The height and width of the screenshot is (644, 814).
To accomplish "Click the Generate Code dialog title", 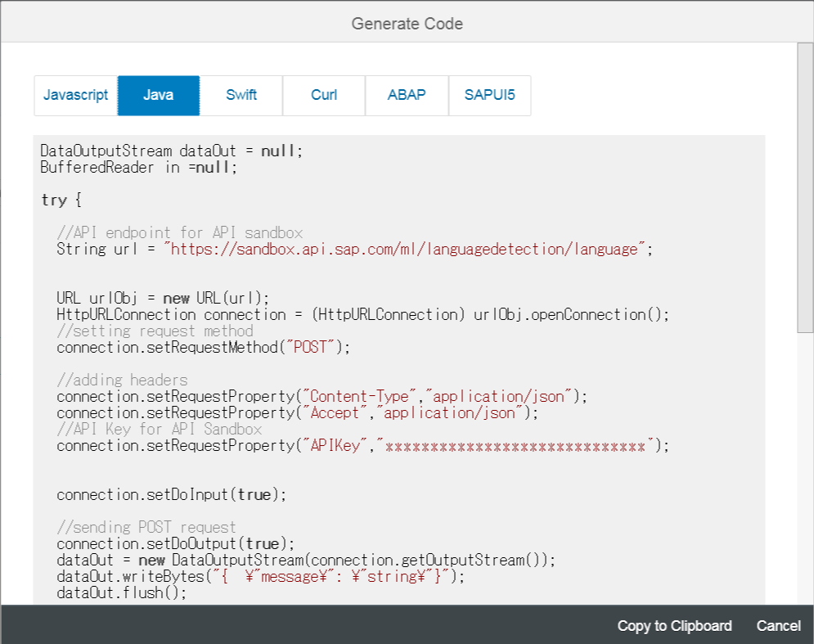I will [407, 24].
